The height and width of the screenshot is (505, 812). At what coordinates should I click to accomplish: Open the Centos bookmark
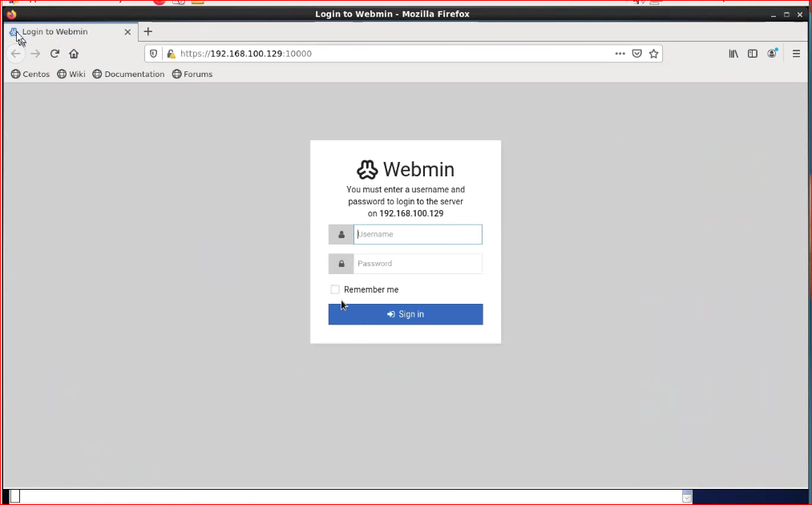(30, 74)
